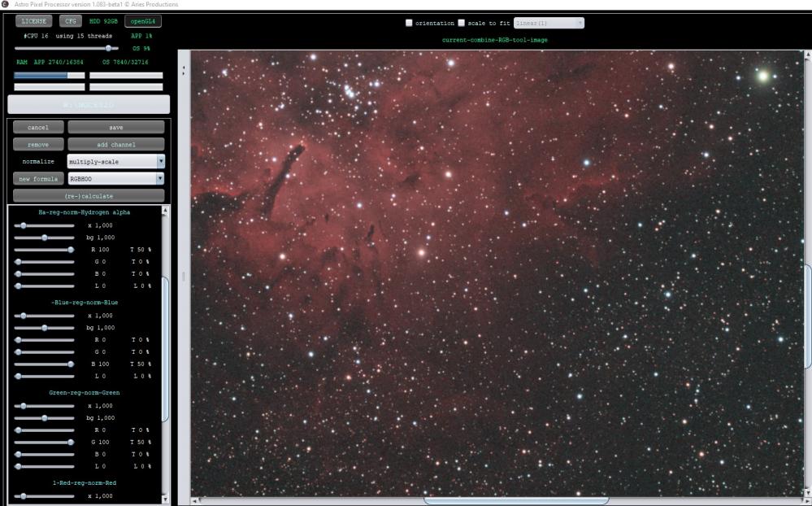812x506 pixels.
Task: Click channel list scroll-up arrow
Action: (165, 210)
